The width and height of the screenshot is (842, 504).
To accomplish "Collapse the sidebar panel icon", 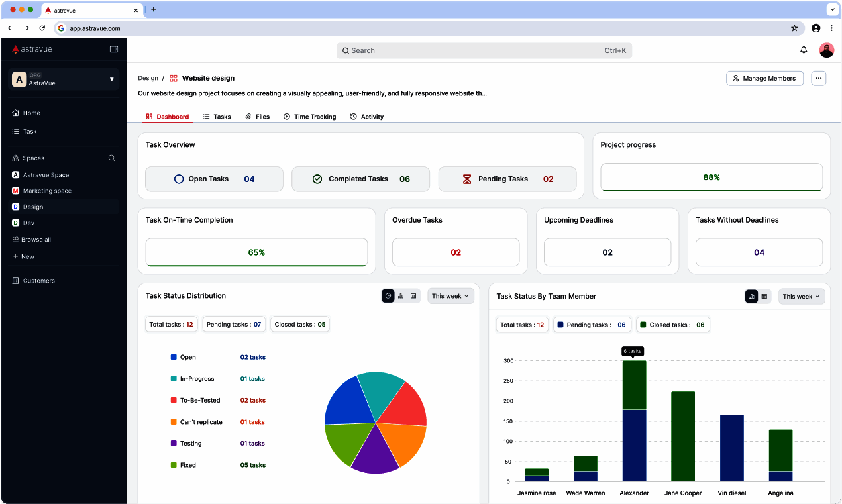I will pyautogui.click(x=114, y=49).
